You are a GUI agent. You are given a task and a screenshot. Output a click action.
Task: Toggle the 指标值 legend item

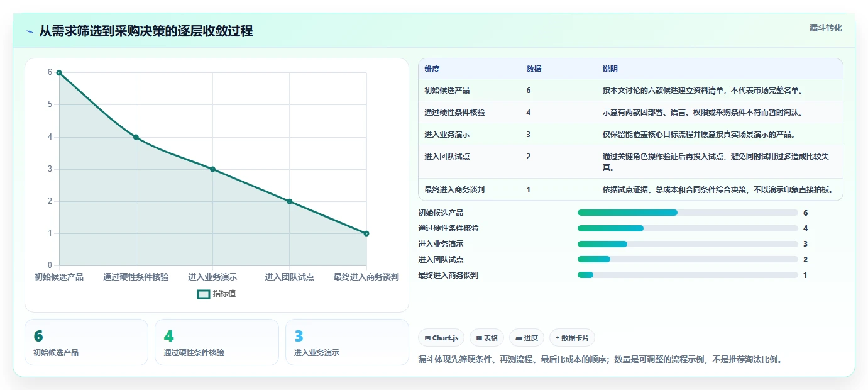pyautogui.click(x=217, y=294)
